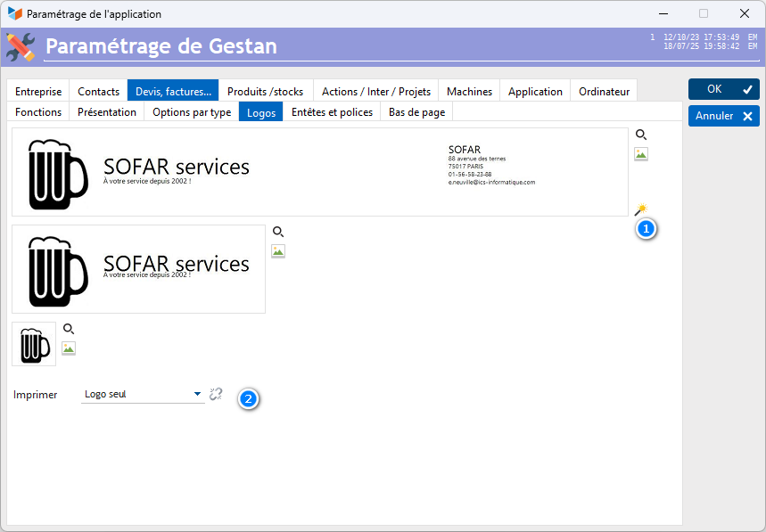Click the picture icon beside the large header logo
The width and height of the screenshot is (766, 532).
640,154
